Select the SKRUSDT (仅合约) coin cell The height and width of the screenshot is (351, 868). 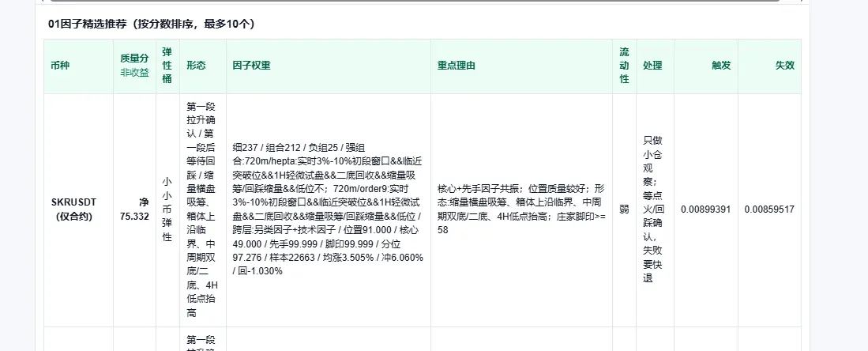click(x=78, y=209)
